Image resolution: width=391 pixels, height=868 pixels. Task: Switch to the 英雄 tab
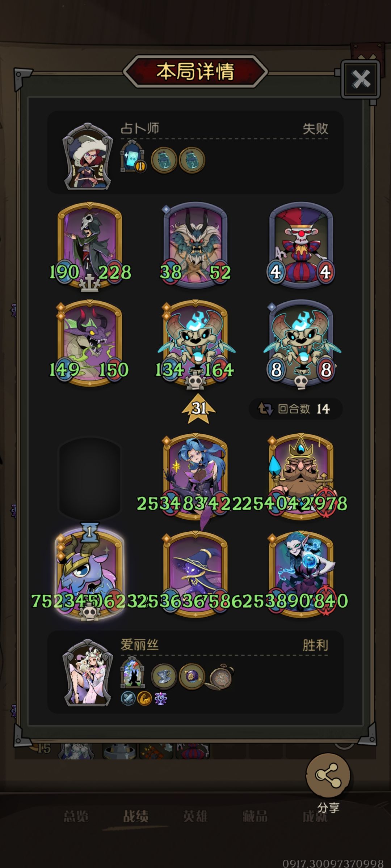pyautogui.click(x=195, y=816)
